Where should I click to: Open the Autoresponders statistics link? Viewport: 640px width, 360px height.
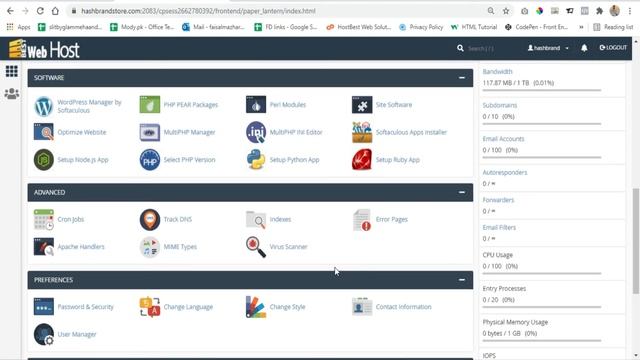(505, 172)
